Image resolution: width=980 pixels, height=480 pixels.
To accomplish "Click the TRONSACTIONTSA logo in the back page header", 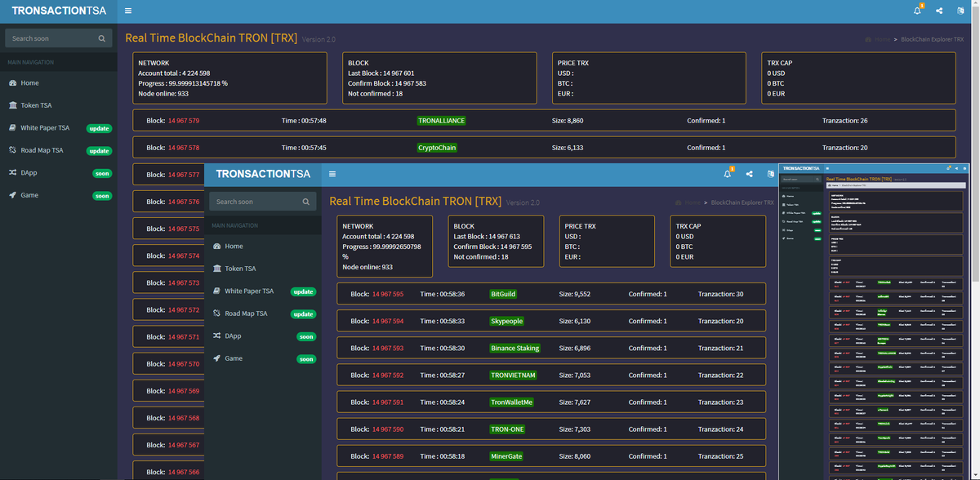I will pos(59,11).
